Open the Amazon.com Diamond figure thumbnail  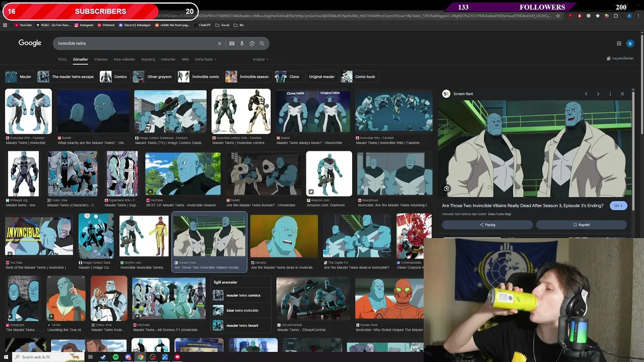coord(329,174)
